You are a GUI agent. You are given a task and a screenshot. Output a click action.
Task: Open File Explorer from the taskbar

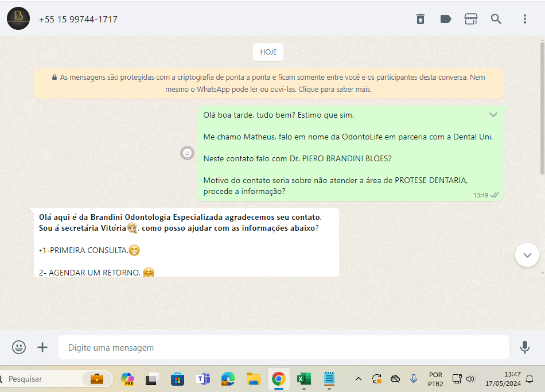(x=254, y=379)
